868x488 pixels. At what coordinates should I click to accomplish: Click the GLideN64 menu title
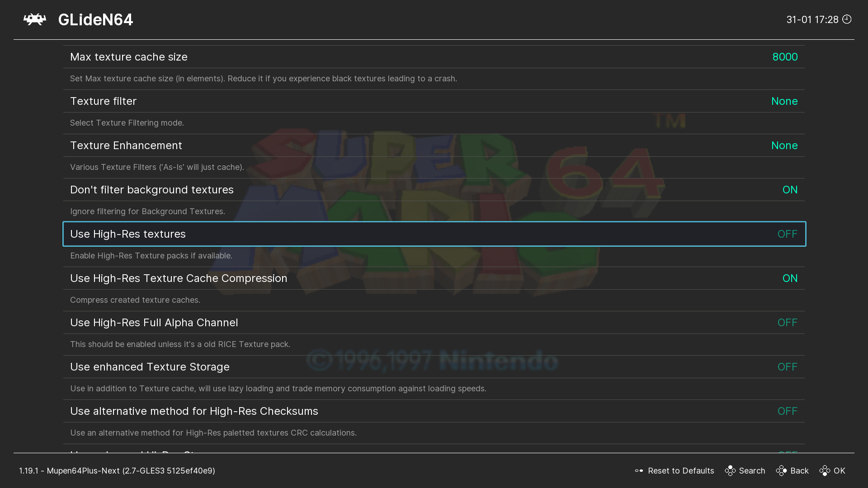(x=95, y=20)
